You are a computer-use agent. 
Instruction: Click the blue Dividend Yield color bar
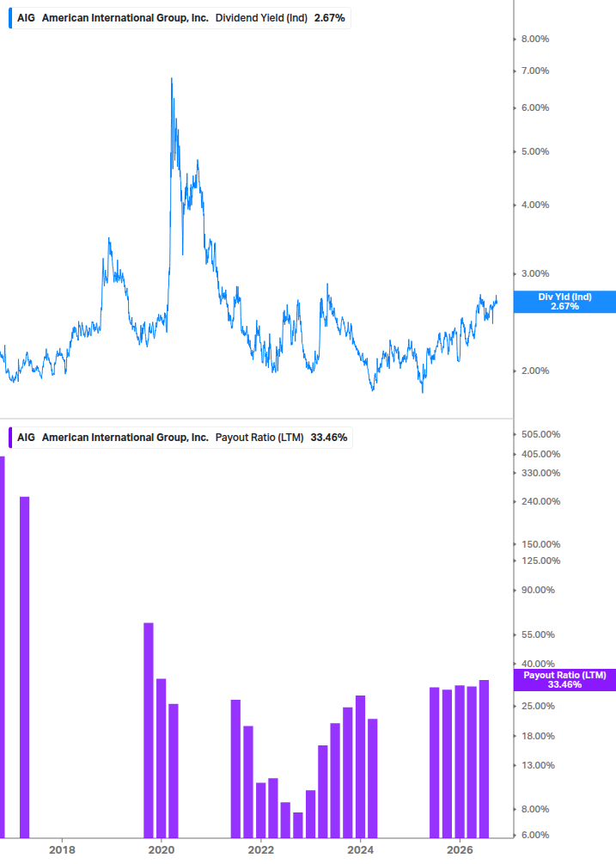[x=10, y=18]
